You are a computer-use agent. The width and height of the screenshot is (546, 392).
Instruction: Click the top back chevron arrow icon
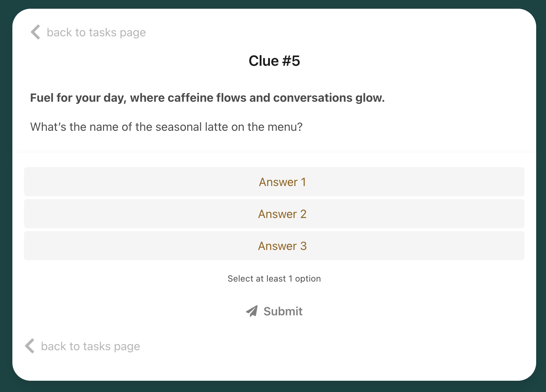click(x=35, y=32)
